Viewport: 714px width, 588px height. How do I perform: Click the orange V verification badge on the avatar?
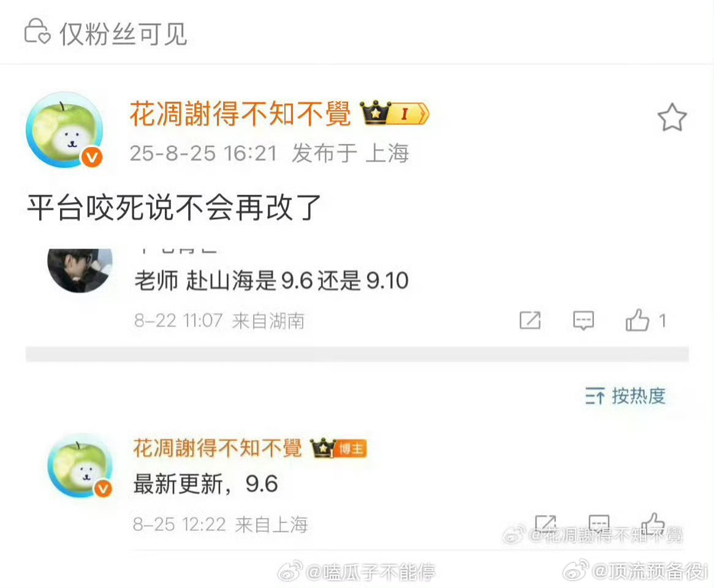point(92,157)
